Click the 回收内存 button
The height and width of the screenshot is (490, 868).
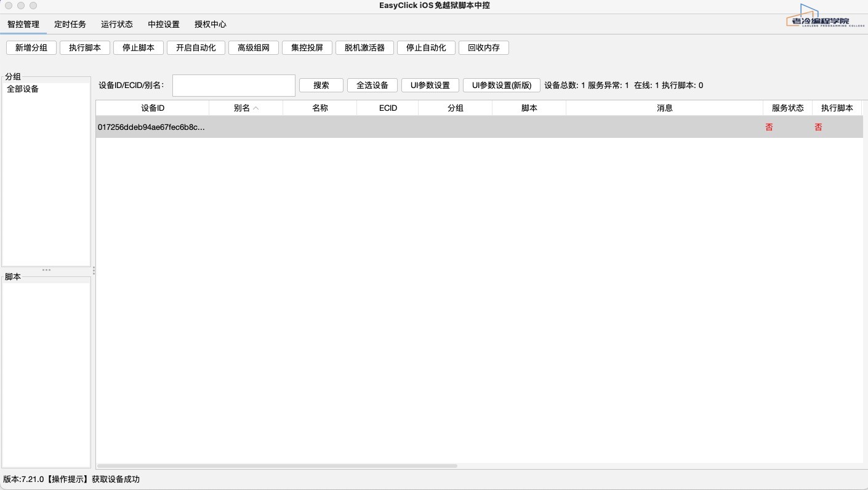point(484,48)
